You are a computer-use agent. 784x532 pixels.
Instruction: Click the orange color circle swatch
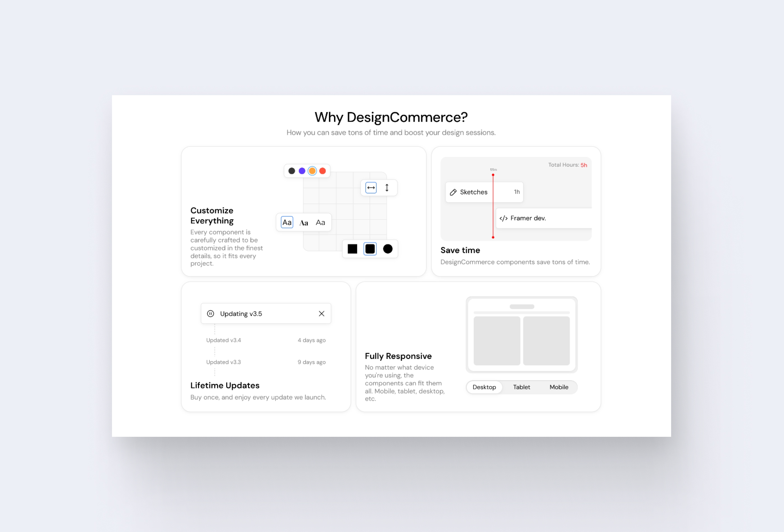[x=312, y=171]
